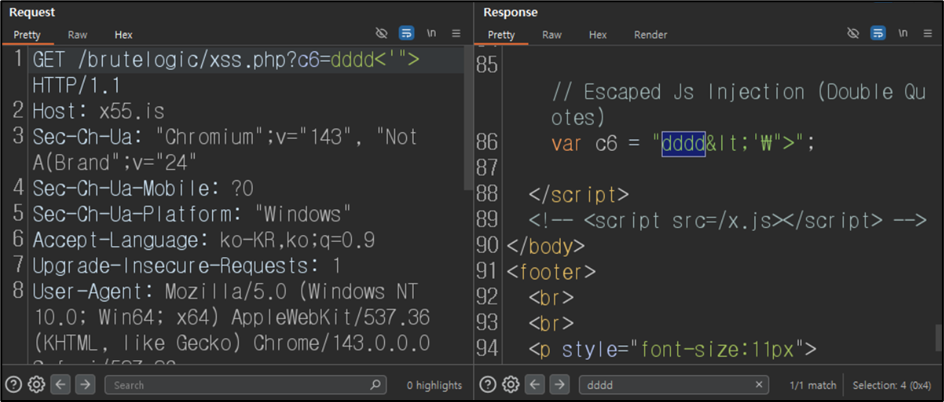
Task: Open Response panel hamburger options menu
Action: pyautogui.click(x=928, y=34)
